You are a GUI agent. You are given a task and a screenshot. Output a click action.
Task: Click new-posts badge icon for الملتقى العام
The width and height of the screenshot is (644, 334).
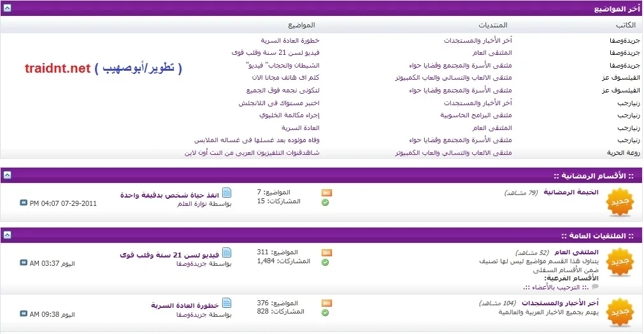[x=619, y=262]
